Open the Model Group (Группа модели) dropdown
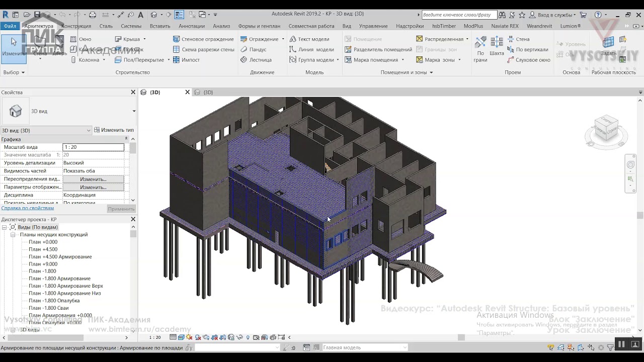The image size is (644, 362). pos(338,60)
